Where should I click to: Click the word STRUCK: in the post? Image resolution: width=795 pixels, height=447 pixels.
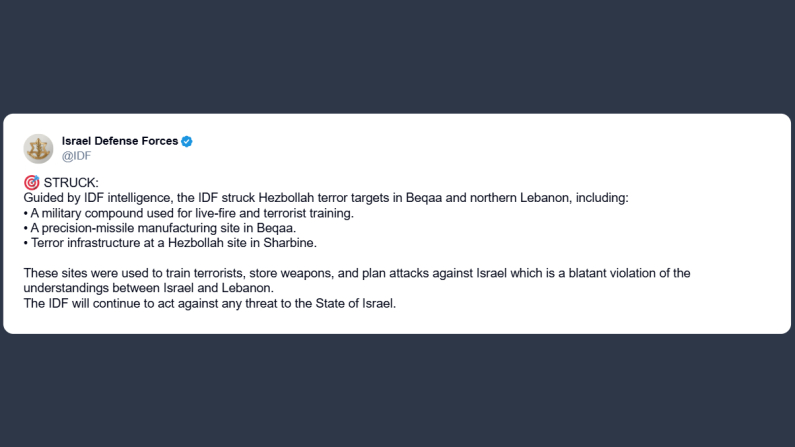click(72, 183)
